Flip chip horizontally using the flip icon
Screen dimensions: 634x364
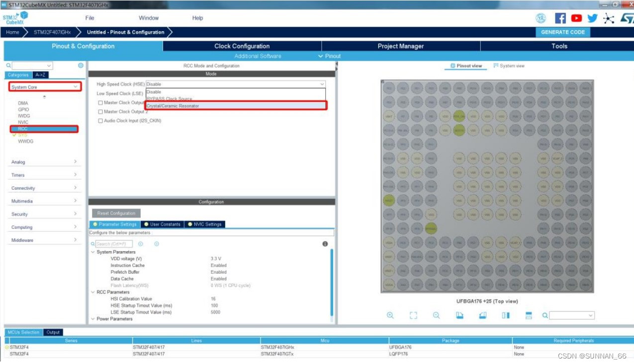pyautogui.click(x=506, y=315)
